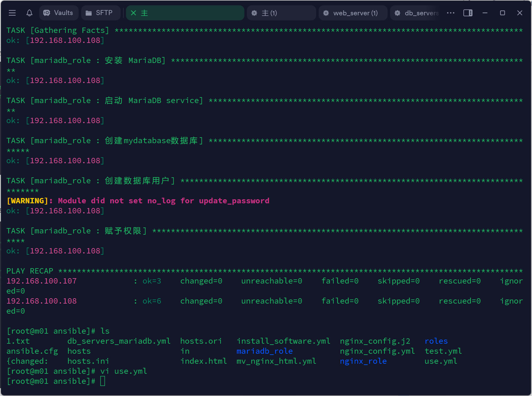Click the '安装 MariaDB' task line
Image resolution: width=532 pixels, height=396 pixels.
click(264, 60)
